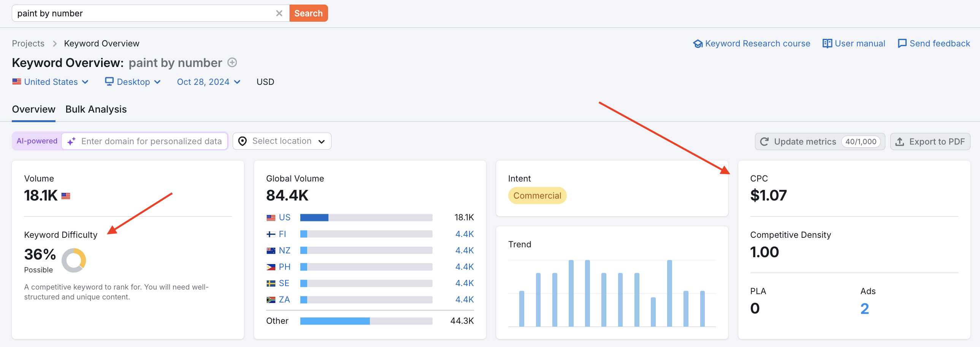Click the Ads count link 2

[x=864, y=309]
